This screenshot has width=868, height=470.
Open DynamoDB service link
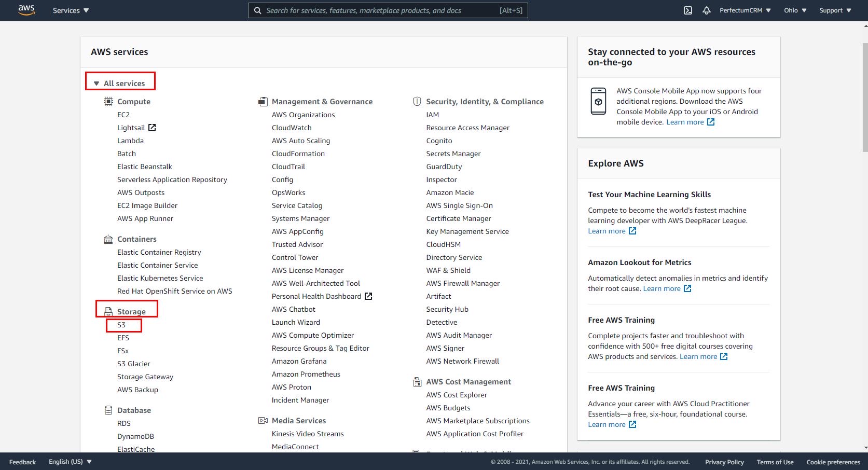[135, 436]
